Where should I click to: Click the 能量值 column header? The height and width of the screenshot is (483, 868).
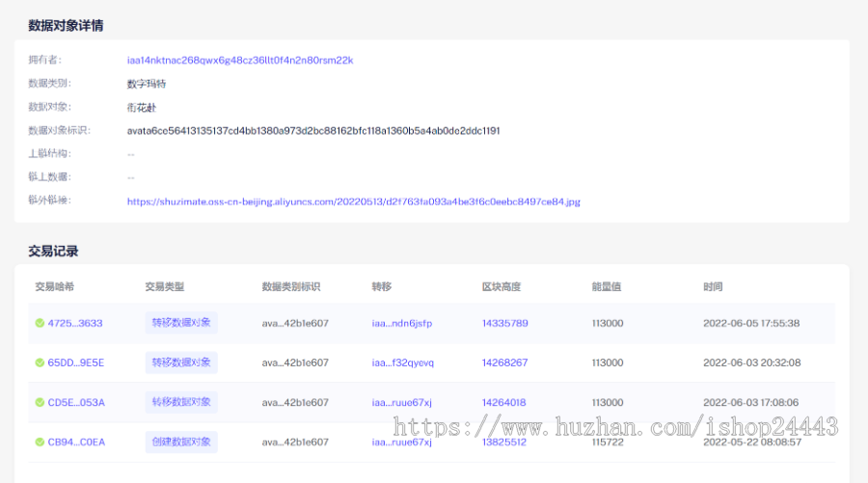click(x=607, y=286)
